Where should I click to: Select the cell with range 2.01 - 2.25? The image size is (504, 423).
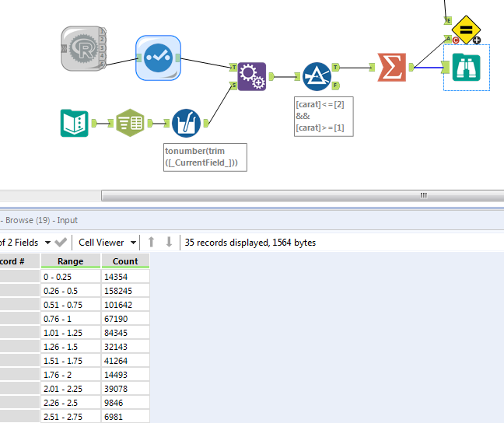click(71, 389)
